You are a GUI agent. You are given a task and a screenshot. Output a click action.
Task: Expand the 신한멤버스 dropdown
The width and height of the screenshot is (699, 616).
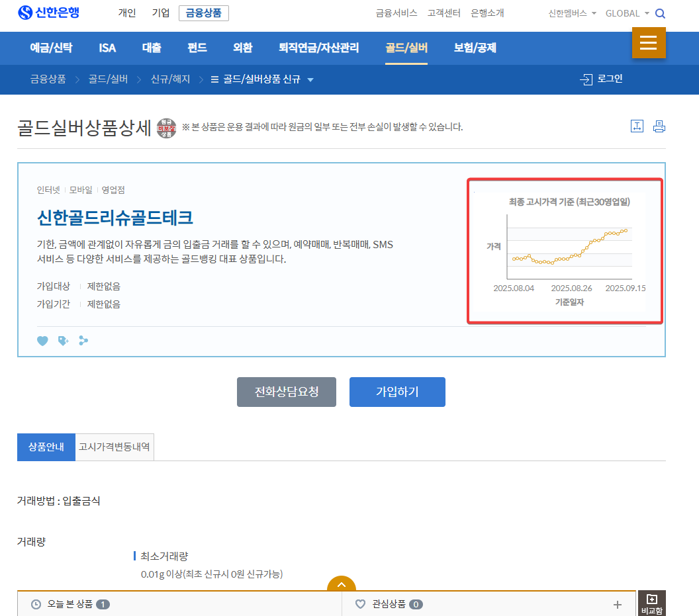coord(572,13)
